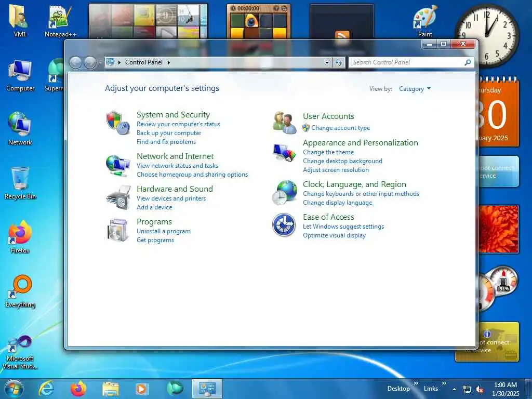Image resolution: width=532 pixels, height=399 pixels.
Task: Click the refresh button beside address bar
Action: pyautogui.click(x=339, y=62)
